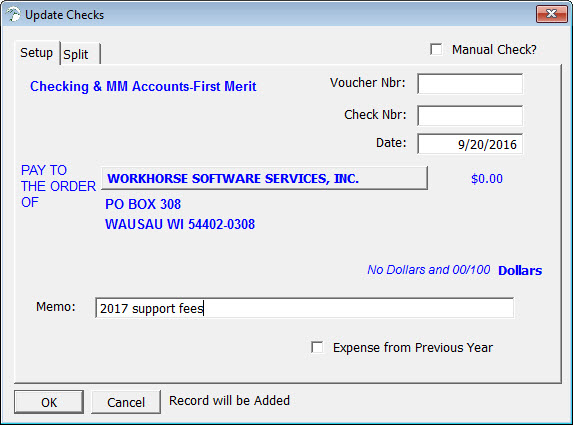Select the Checking & MM Accounts-First Merit heading
This screenshot has height=425, width=573.
tap(143, 86)
